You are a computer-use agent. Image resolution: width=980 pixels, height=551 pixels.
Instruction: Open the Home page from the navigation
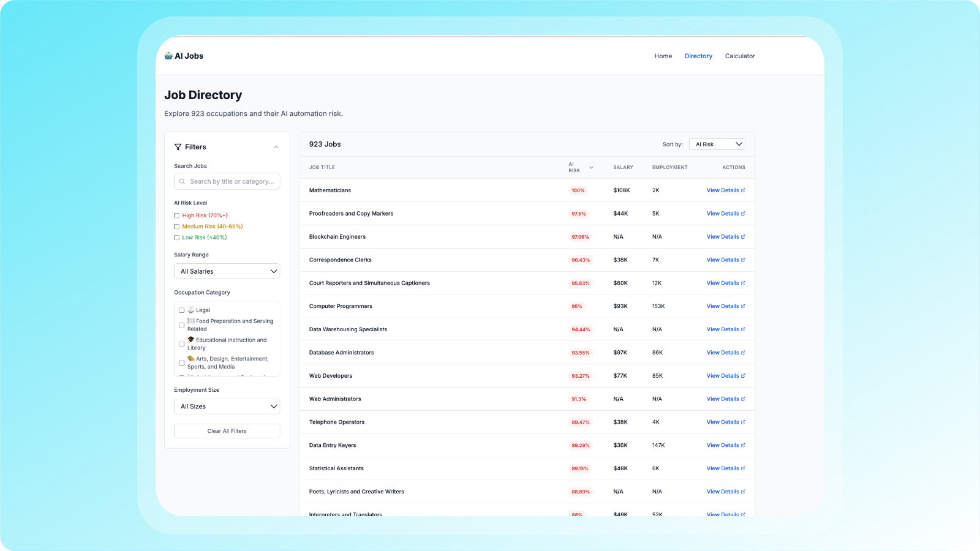[663, 56]
